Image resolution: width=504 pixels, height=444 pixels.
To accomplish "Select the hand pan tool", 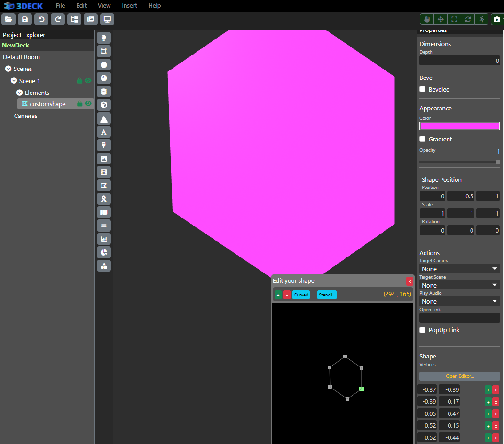I will (x=427, y=19).
